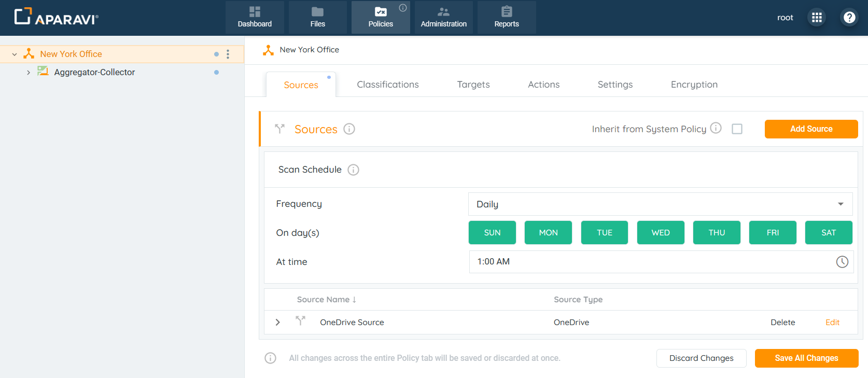The width and height of the screenshot is (868, 378).
Task: Click the Add Source button
Action: coord(811,129)
